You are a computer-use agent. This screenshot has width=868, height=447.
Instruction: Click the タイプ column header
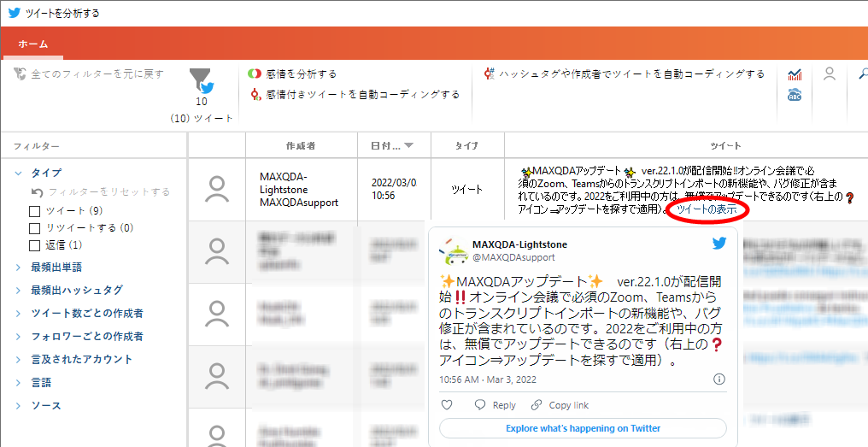(x=467, y=145)
